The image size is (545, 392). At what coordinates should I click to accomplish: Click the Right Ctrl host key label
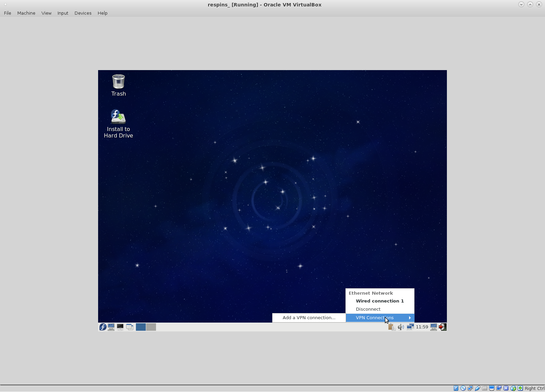click(534, 388)
